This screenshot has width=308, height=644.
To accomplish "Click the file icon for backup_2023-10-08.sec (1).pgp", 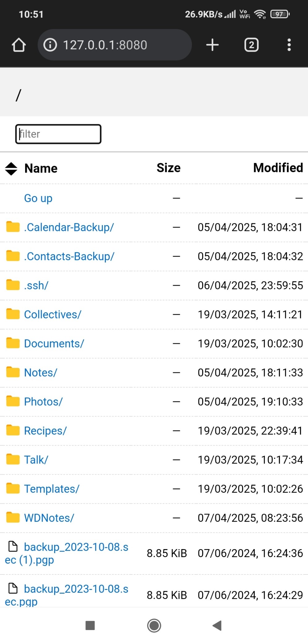I will pos(13,546).
